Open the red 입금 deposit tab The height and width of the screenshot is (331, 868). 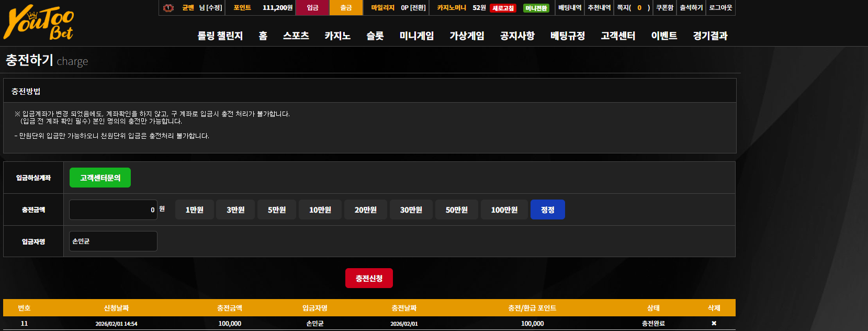click(x=312, y=7)
